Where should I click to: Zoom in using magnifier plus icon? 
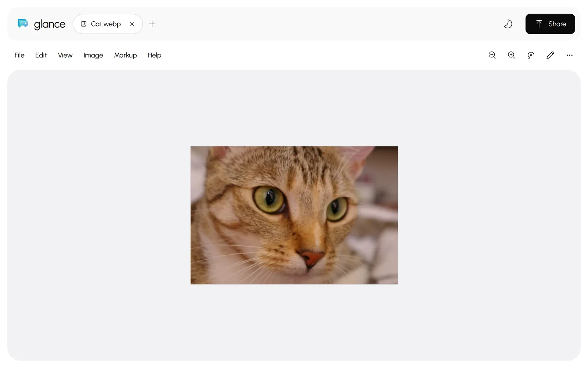point(512,55)
